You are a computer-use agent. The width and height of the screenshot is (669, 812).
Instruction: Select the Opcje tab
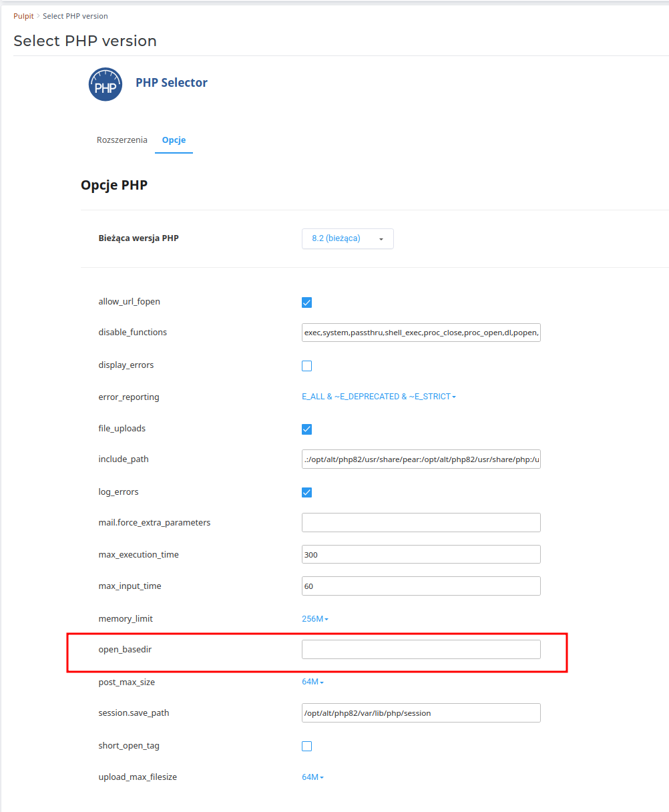174,140
